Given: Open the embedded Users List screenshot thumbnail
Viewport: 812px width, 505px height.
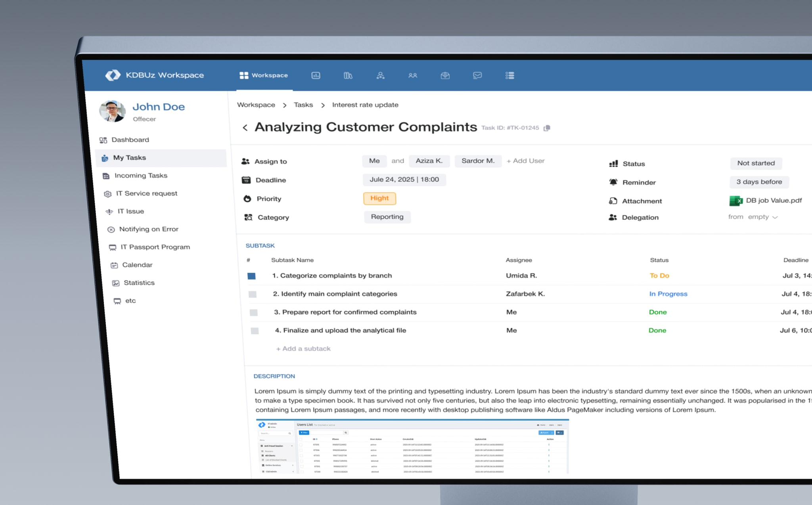Looking at the screenshot, I should click(412, 446).
